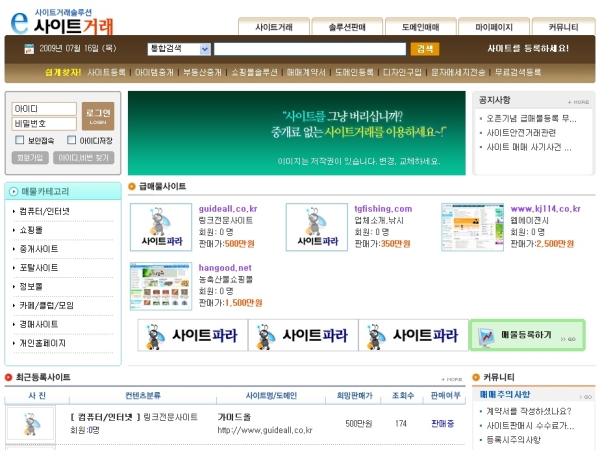Click the 매물카테고리 header arrow icon

(x=13, y=191)
